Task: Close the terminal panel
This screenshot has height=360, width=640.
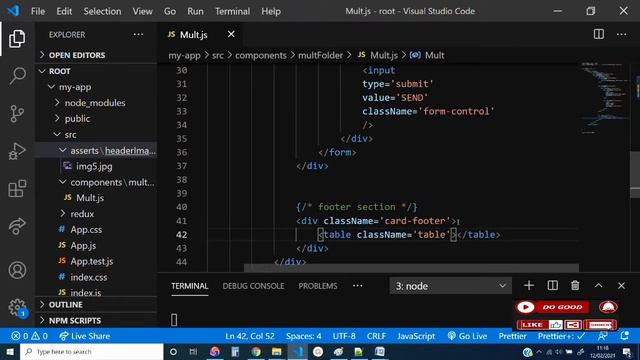Action: (x=621, y=286)
